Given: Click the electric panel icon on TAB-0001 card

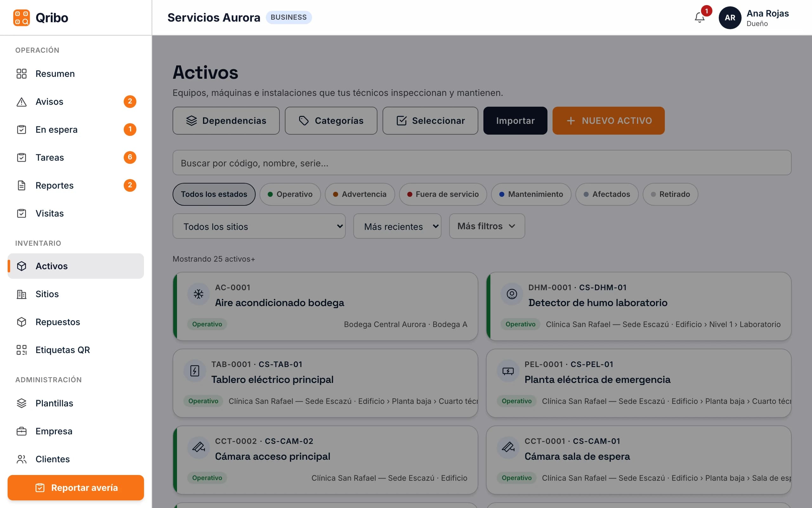Looking at the screenshot, I should [x=195, y=371].
